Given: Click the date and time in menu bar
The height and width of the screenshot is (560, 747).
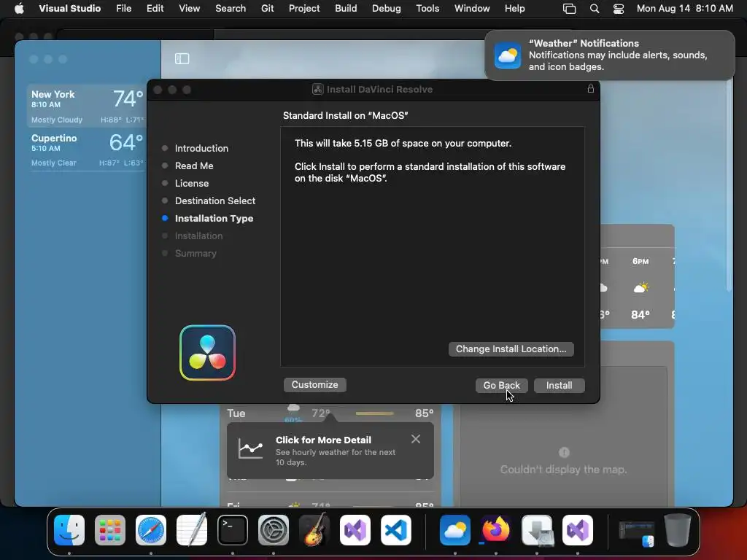Looking at the screenshot, I should [x=684, y=9].
